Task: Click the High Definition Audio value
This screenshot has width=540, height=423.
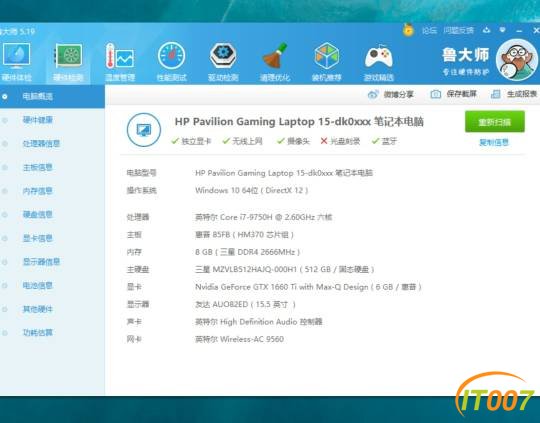Action: pyautogui.click(x=259, y=322)
